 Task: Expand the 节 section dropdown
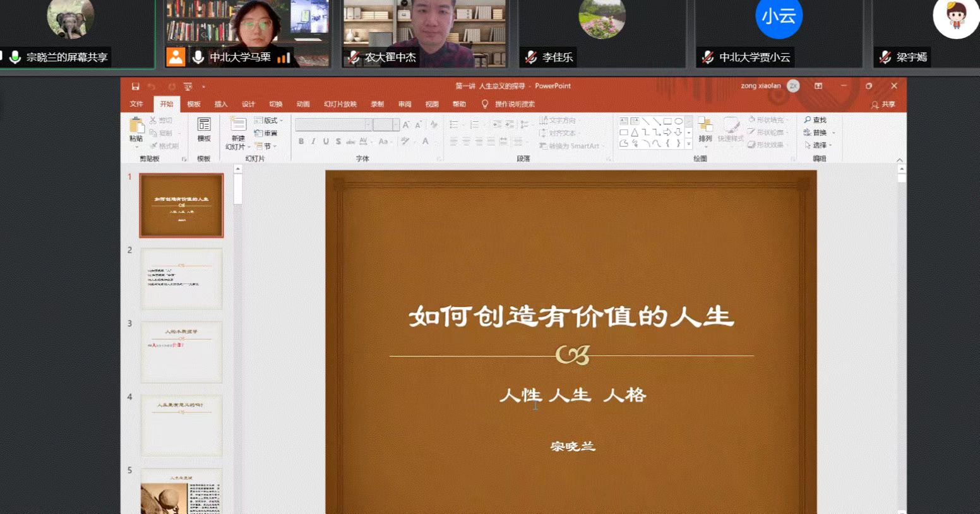[x=268, y=146]
